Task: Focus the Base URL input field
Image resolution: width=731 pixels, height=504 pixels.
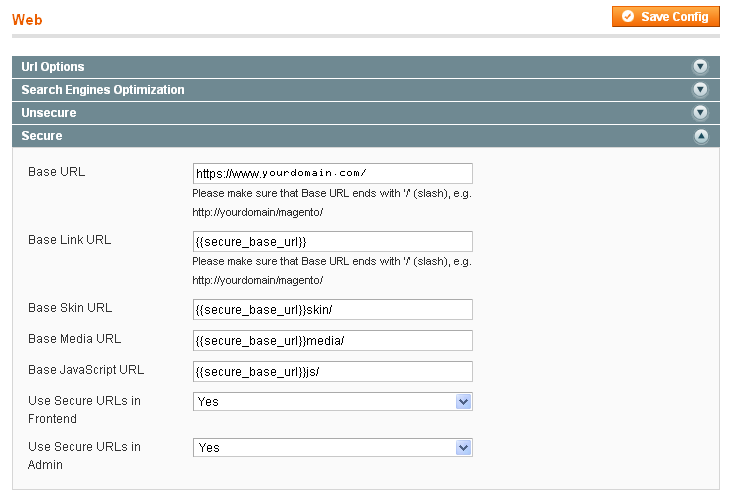Action: tap(332, 173)
